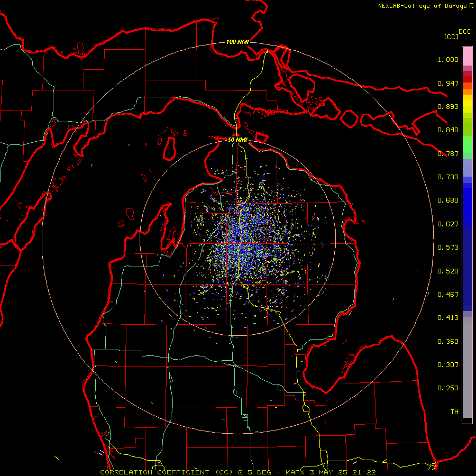The width and height of the screenshot is (476, 476).
Task: Click the KAPX radar station ID in the caption
Action: (295, 472)
